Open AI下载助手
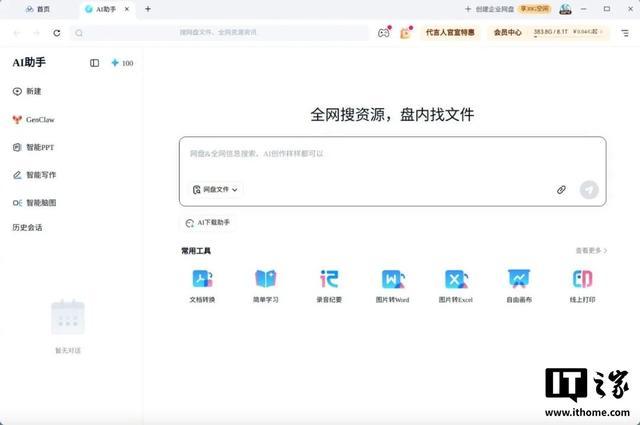This screenshot has height=425, width=640. pyautogui.click(x=208, y=223)
